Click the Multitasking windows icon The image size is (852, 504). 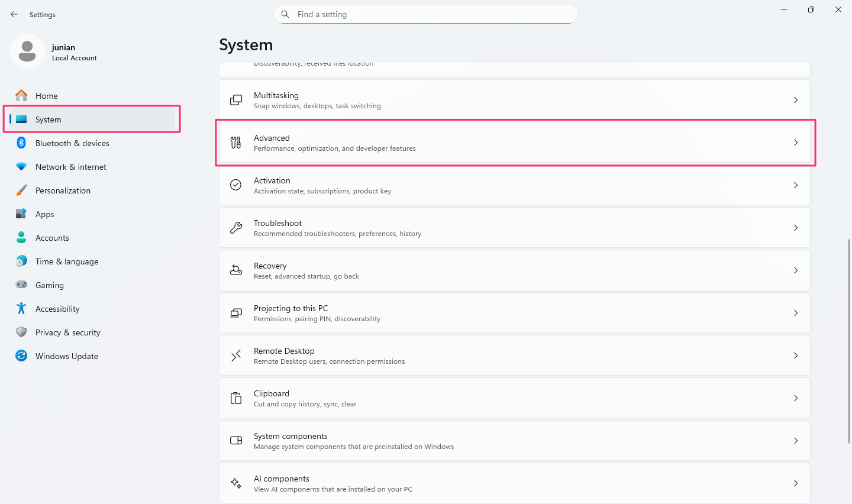tap(236, 100)
